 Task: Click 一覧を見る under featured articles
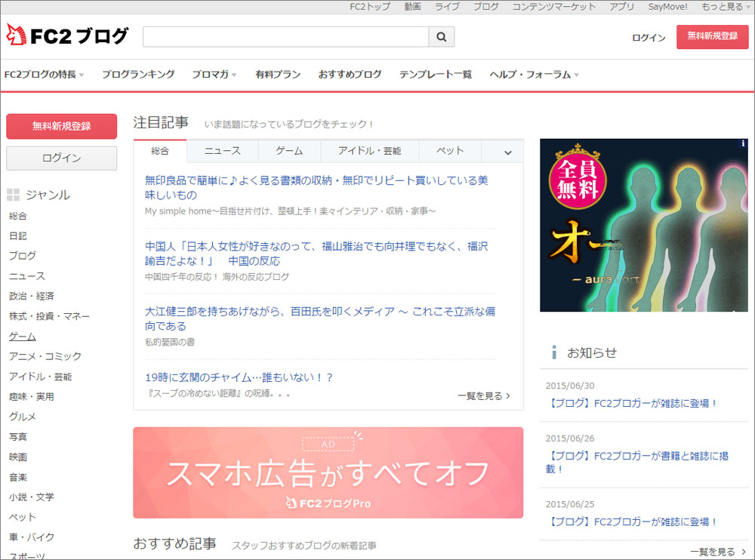coord(484,395)
